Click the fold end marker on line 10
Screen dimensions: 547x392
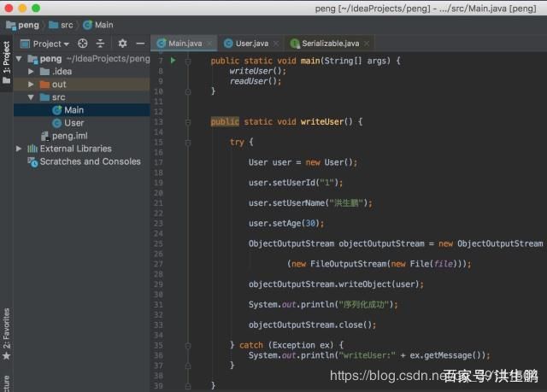pyautogui.click(x=188, y=91)
